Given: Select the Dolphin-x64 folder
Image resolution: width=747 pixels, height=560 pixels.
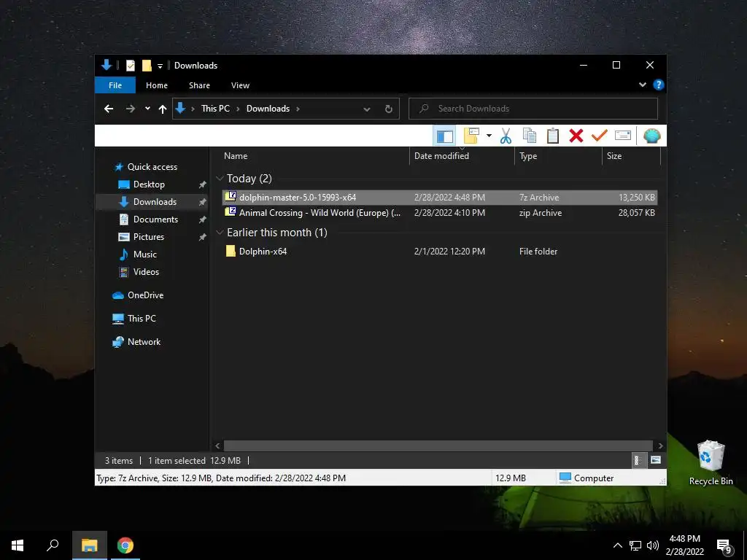Looking at the screenshot, I should tap(440, 252).
